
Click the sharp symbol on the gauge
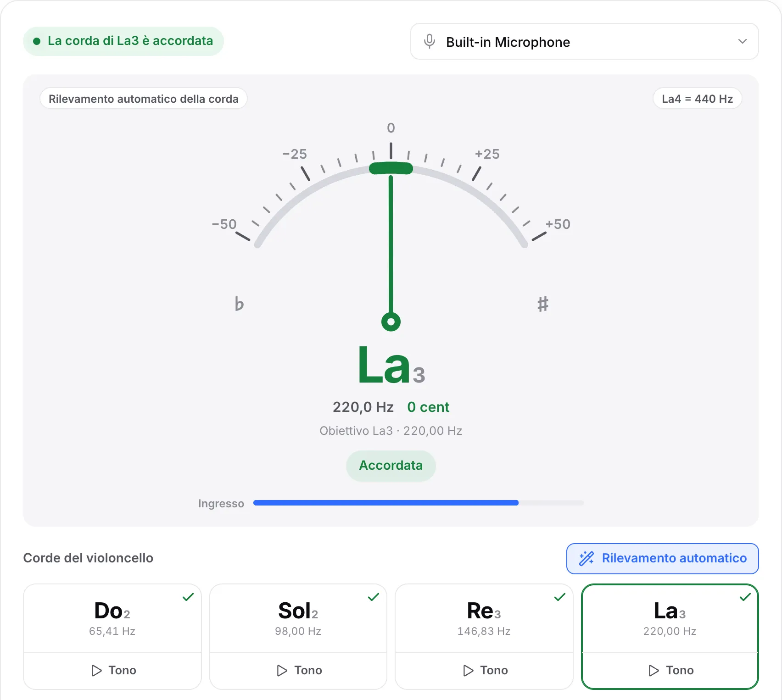pos(543,304)
